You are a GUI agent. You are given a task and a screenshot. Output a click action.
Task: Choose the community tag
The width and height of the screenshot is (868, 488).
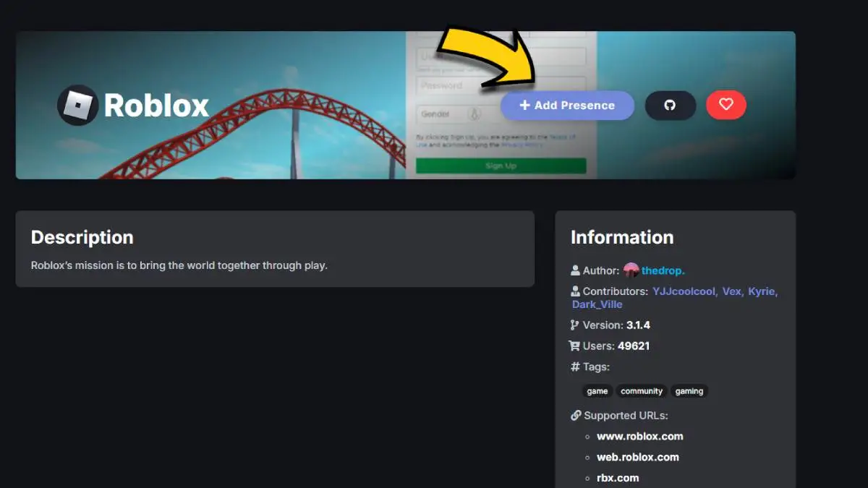click(642, 391)
